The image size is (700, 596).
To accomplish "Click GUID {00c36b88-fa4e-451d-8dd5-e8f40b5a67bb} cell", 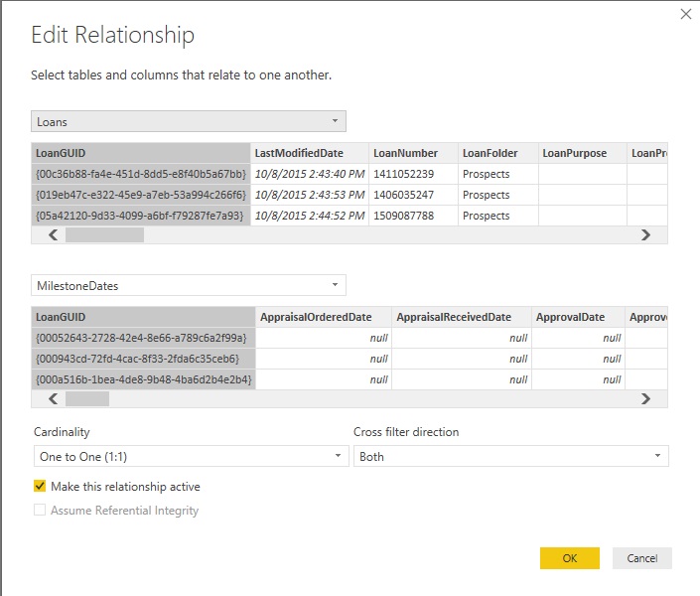I will [141, 174].
